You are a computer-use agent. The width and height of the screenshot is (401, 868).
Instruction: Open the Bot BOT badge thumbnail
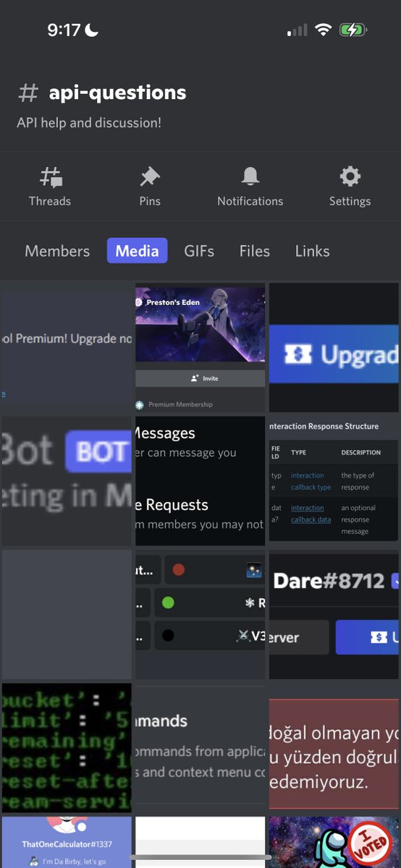coord(67,481)
